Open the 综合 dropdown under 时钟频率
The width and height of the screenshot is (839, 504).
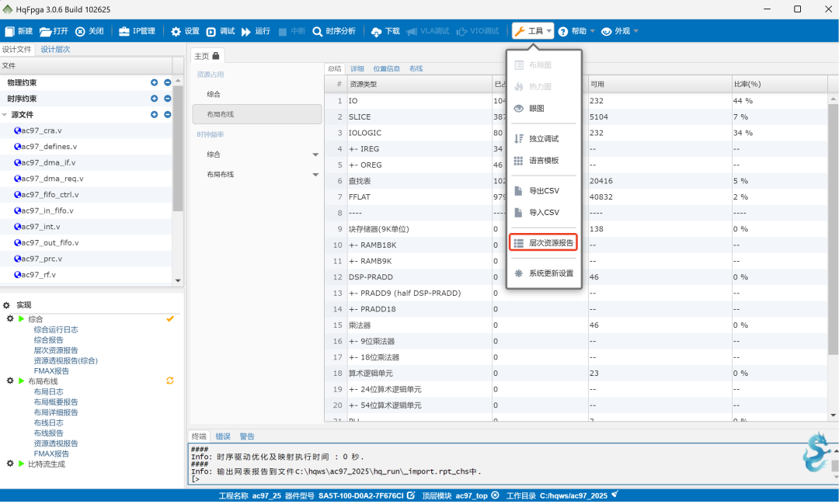click(x=315, y=155)
